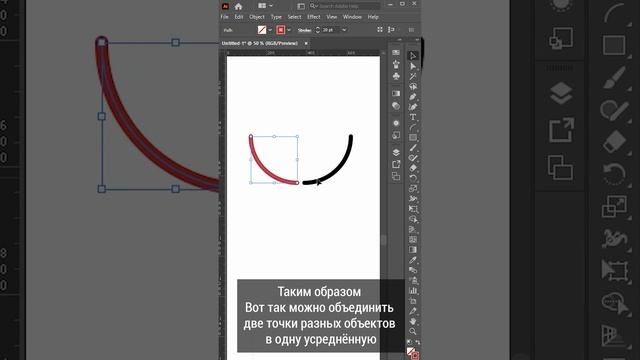The height and width of the screenshot is (360, 640).
Task: Open the Appearance panel icon
Action: pyautogui.click(x=396, y=123)
